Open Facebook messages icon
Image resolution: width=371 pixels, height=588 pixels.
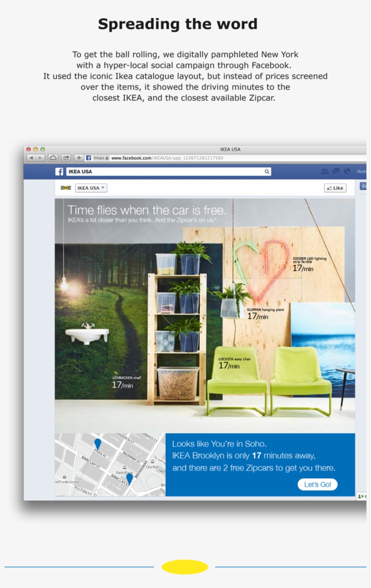click(x=336, y=171)
